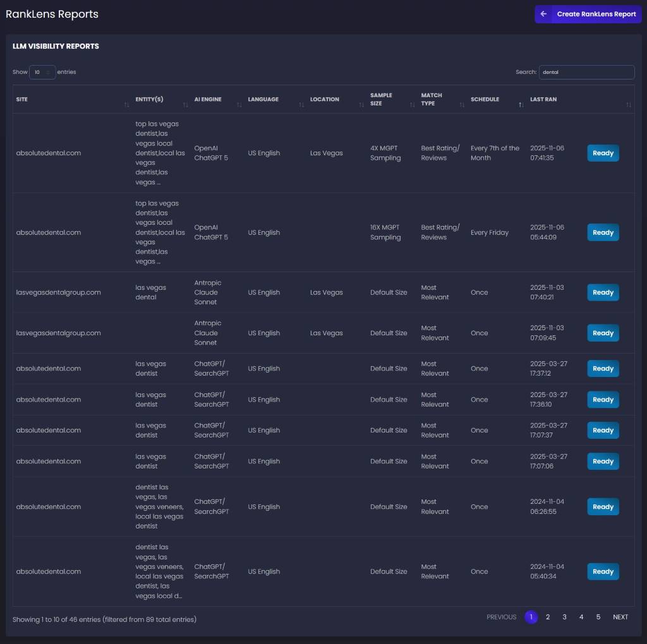
Task: Click the NEXT pagination link
Action: point(620,617)
